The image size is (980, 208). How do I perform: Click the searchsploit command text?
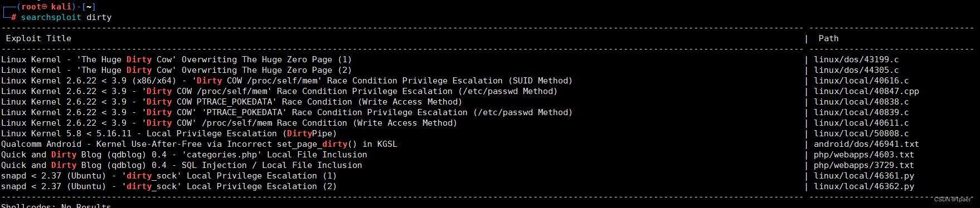tap(66, 17)
